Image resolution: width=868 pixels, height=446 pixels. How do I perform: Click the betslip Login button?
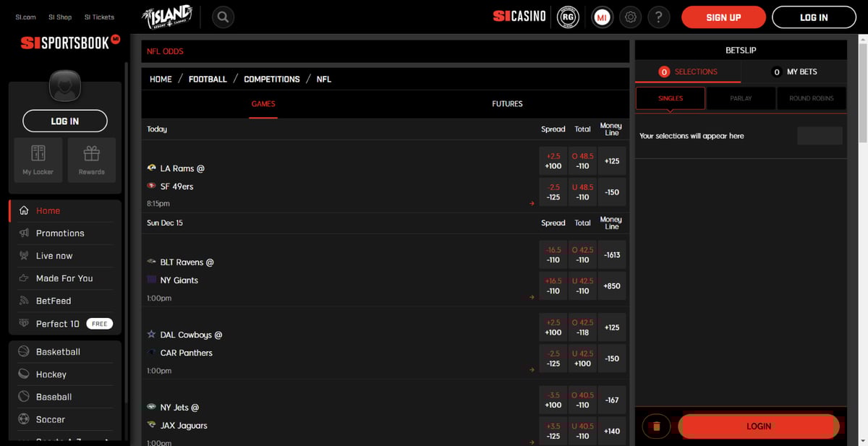coord(759,426)
